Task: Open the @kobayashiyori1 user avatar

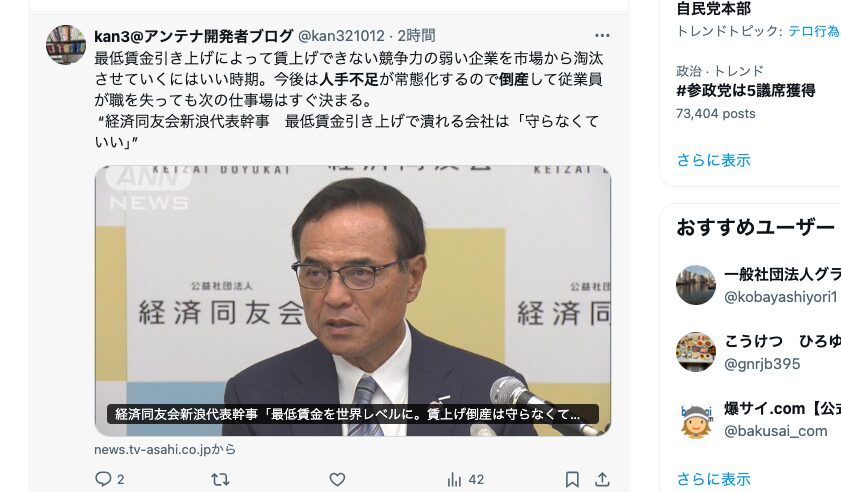Action: (696, 285)
